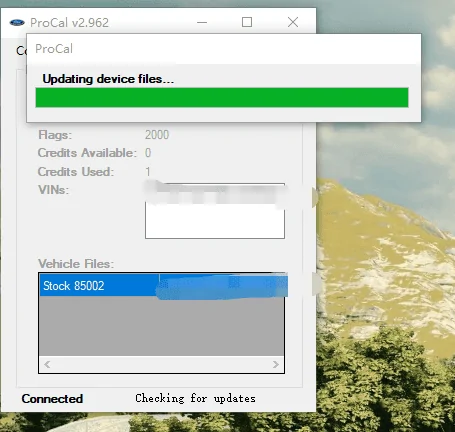Click the Checking for updates status text
Screen dimensions: 455x432
(x=195, y=398)
